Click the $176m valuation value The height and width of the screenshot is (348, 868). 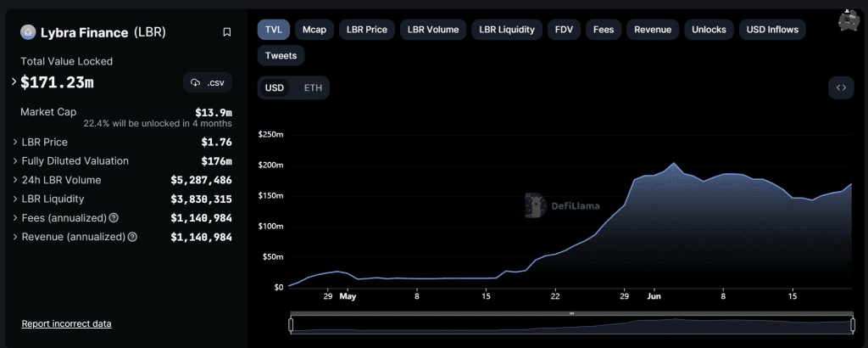coord(216,161)
